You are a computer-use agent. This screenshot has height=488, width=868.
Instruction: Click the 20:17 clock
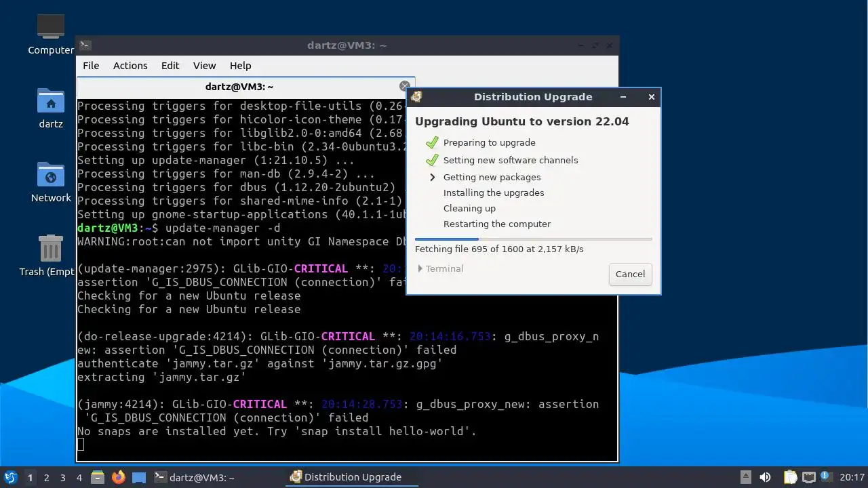pos(852,477)
